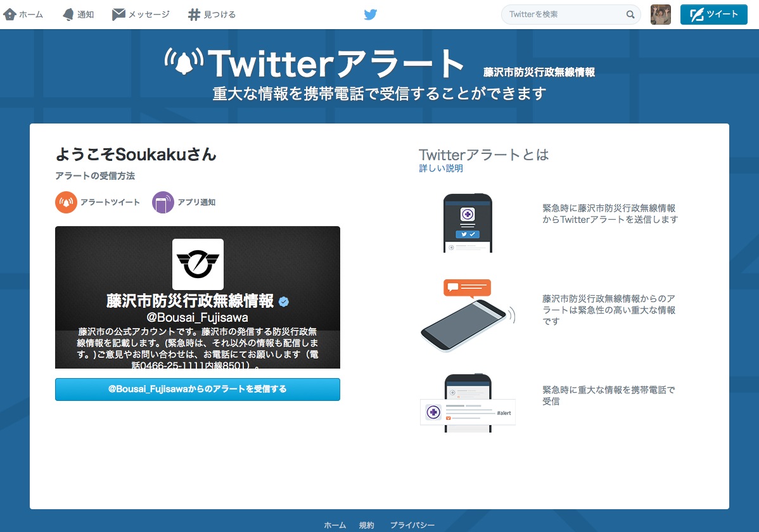Click the phone illustration with cross badge
Image resolution: width=759 pixels, height=532 pixels.
[x=468, y=223]
